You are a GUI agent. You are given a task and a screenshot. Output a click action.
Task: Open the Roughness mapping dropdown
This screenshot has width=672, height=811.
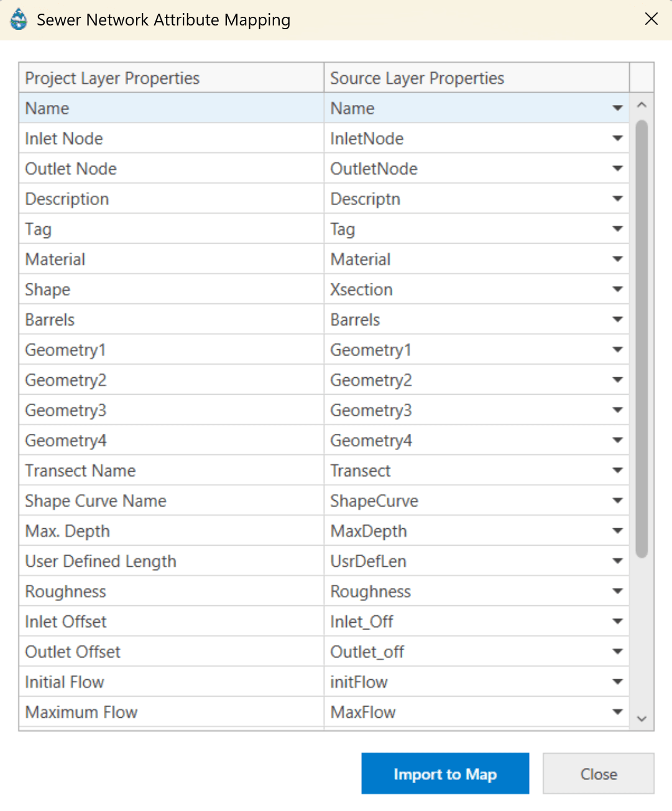click(x=617, y=591)
